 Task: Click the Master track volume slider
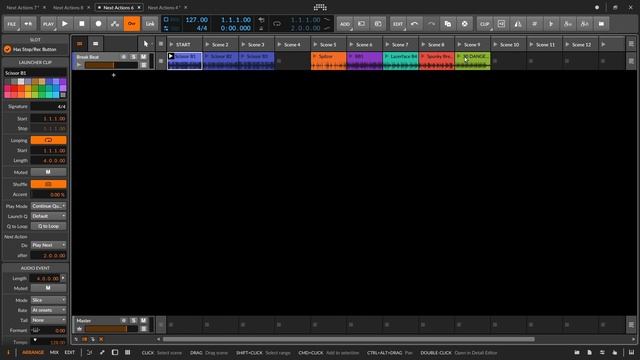111,329
